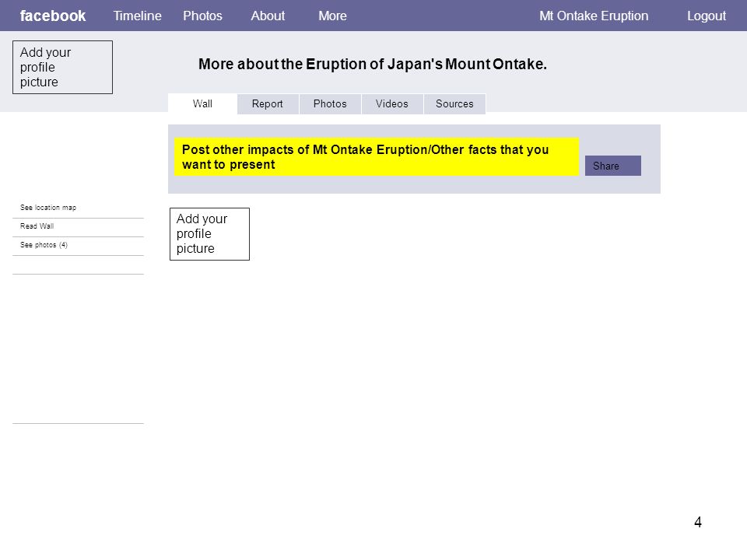
Task: Switch to the Report tab
Action: 267,103
